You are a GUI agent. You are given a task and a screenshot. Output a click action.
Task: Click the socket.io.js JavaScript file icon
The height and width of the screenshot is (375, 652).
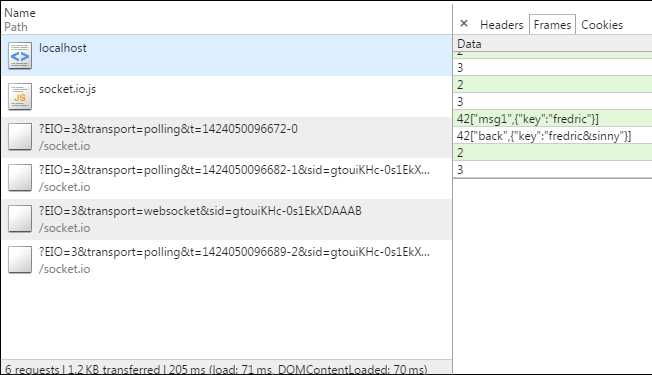coord(20,96)
